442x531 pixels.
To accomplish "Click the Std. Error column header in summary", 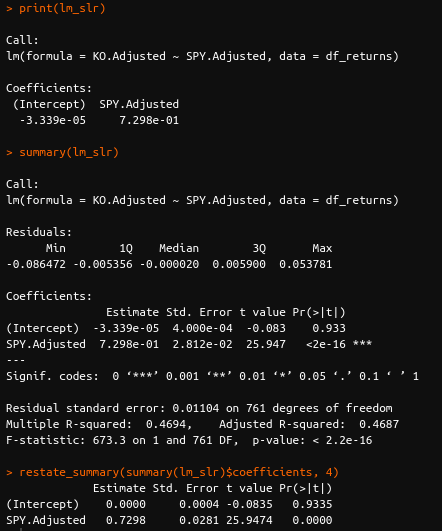I will (199, 312).
